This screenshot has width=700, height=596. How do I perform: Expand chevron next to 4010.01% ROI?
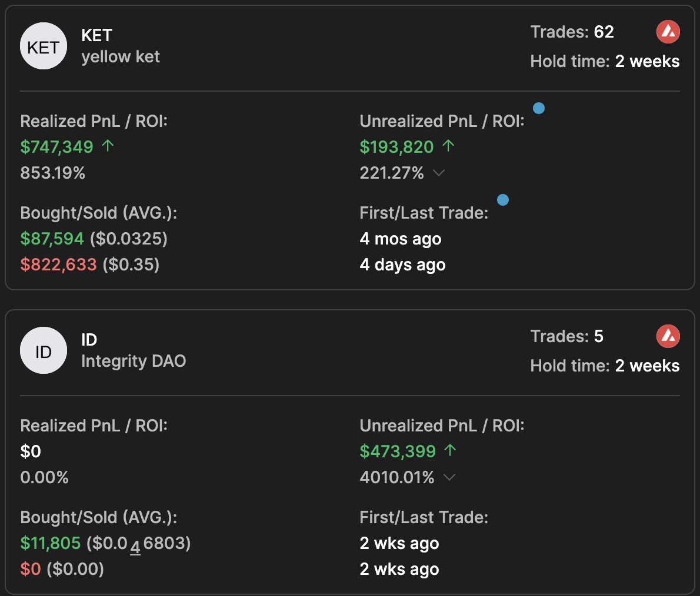pos(449,477)
